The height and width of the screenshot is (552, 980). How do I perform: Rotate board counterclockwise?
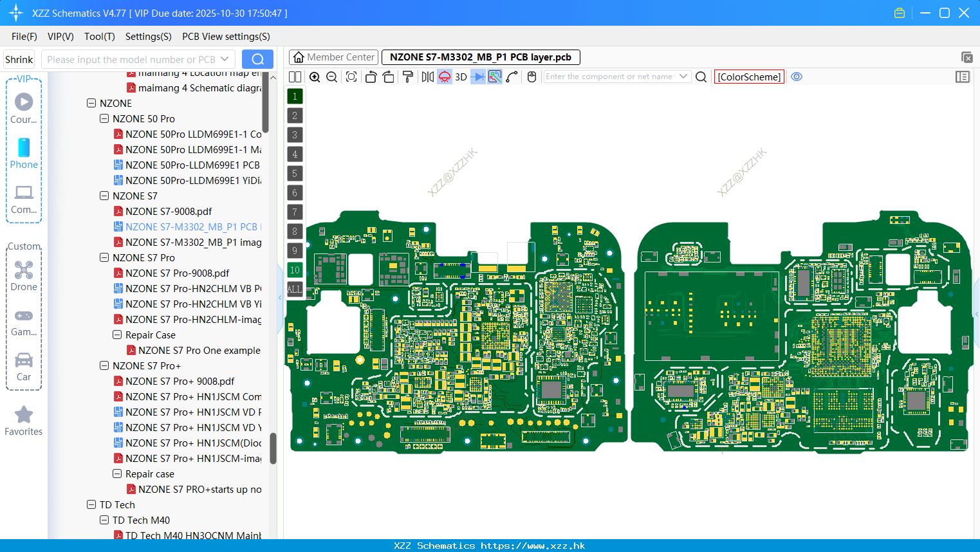[371, 77]
